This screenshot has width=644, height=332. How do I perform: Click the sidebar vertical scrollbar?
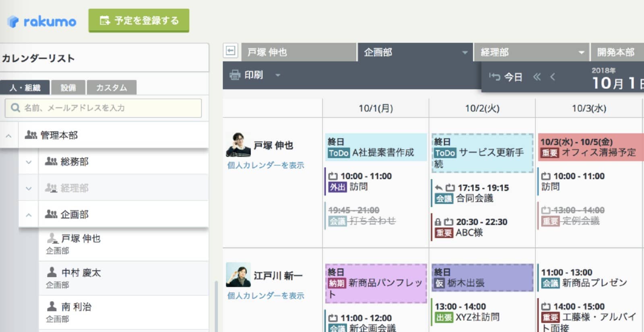click(x=216, y=305)
